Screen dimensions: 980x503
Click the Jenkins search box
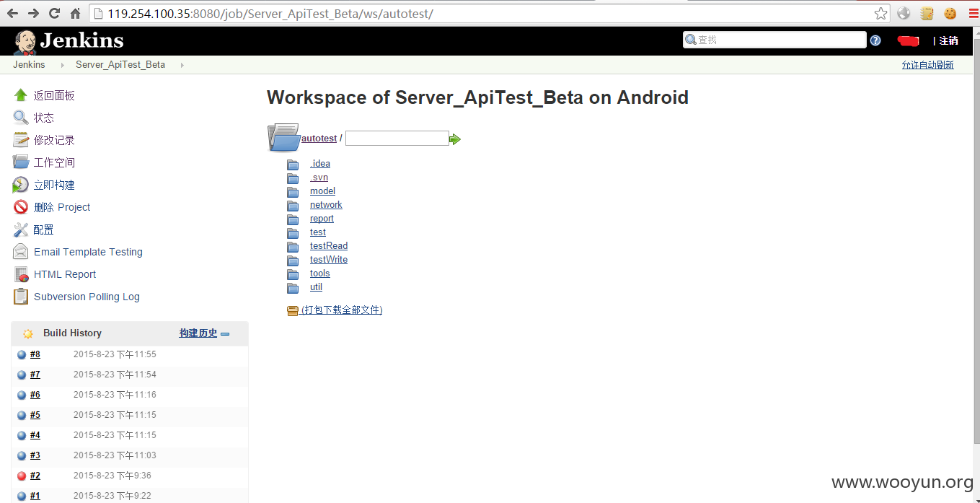pos(774,40)
